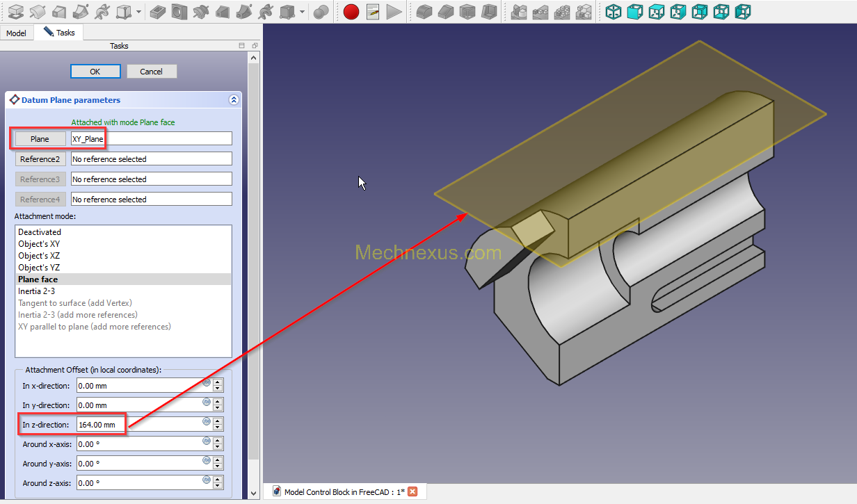Image resolution: width=857 pixels, height=504 pixels.
Task: Switch to the Model tab
Action: pos(17,33)
